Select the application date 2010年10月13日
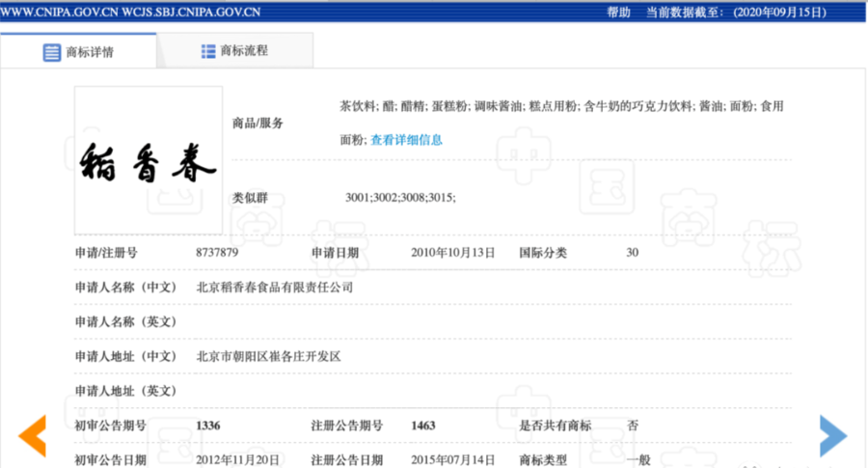 (453, 253)
